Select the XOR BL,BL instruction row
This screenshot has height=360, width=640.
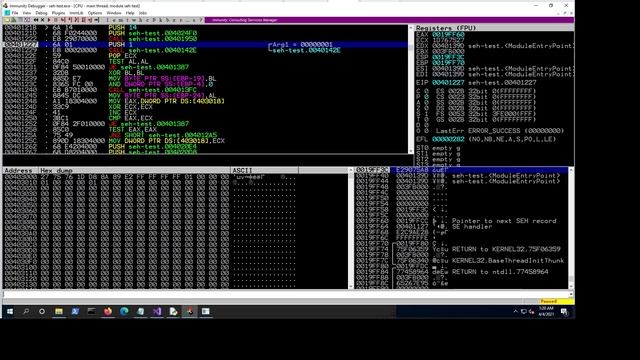(206, 73)
